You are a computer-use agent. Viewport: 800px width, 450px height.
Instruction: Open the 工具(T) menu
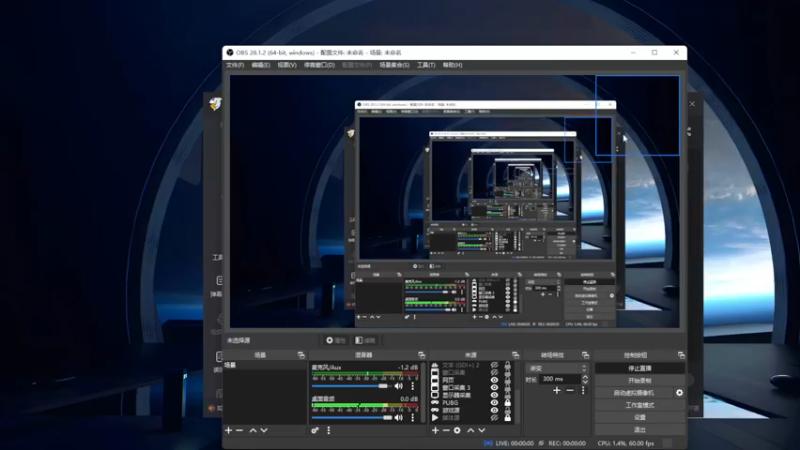[x=426, y=65]
